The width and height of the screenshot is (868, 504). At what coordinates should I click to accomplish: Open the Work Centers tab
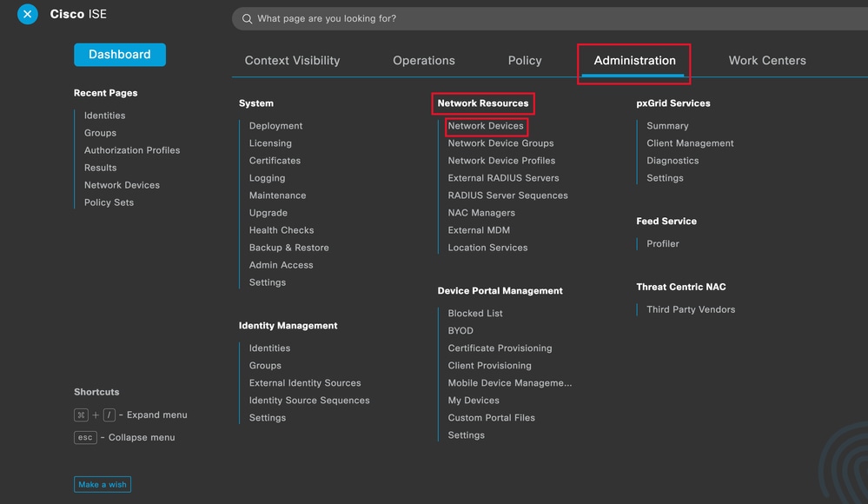pyautogui.click(x=767, y=60)
